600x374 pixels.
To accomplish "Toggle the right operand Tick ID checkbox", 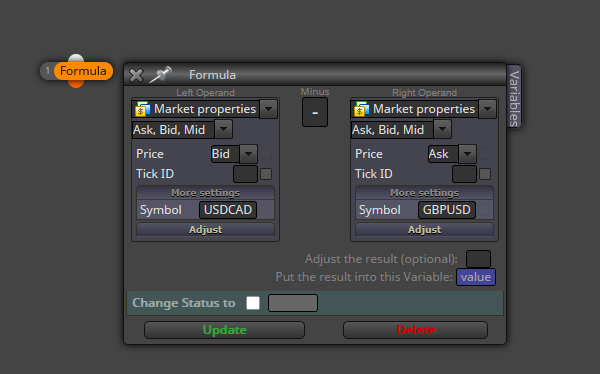I will 485,174.
